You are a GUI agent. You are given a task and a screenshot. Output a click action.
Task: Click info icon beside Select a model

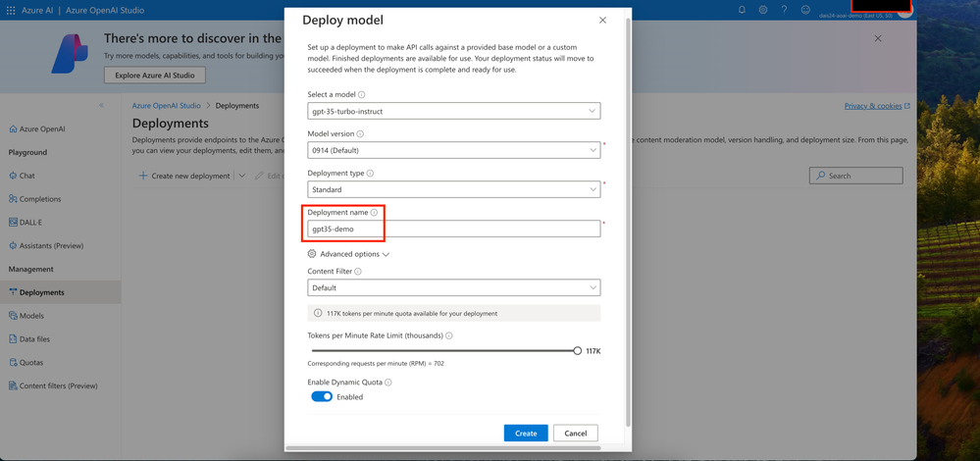click(362, 95)
